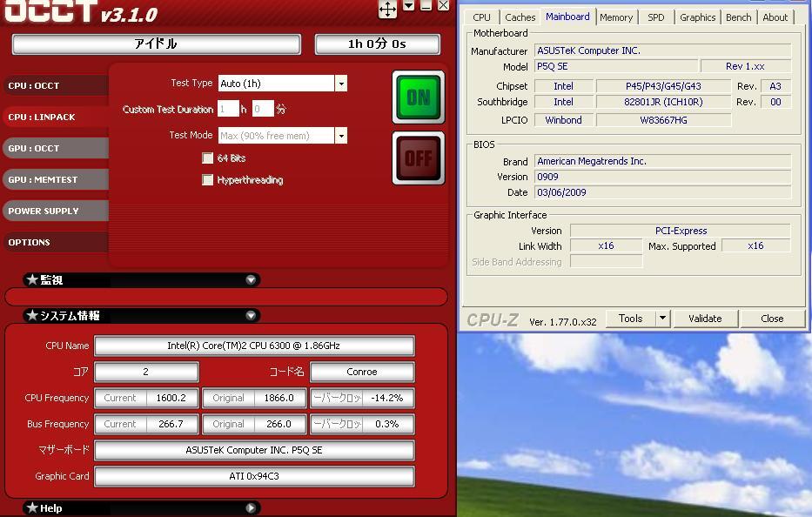Image resolution: width=812 pixels, height=517 pixels.
Task: Minimize the OCCT window
Action: pyautogui.click(x=426, y=6)
